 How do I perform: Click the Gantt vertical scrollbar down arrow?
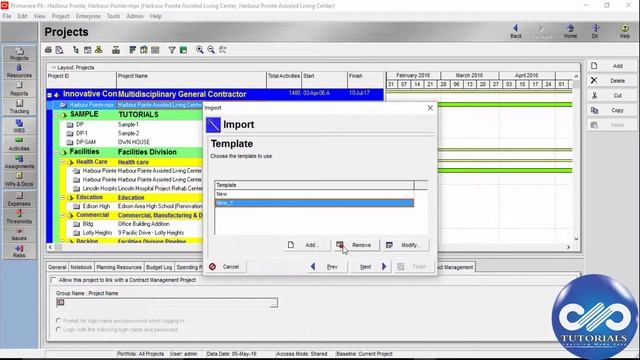coord(576,239)
